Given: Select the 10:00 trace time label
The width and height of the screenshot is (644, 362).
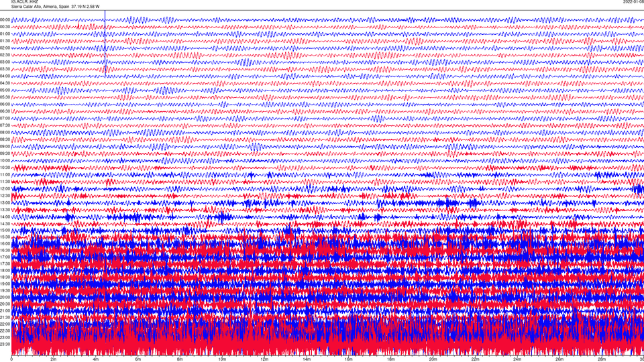Looking at the screenshot, I should pos(5,161).
